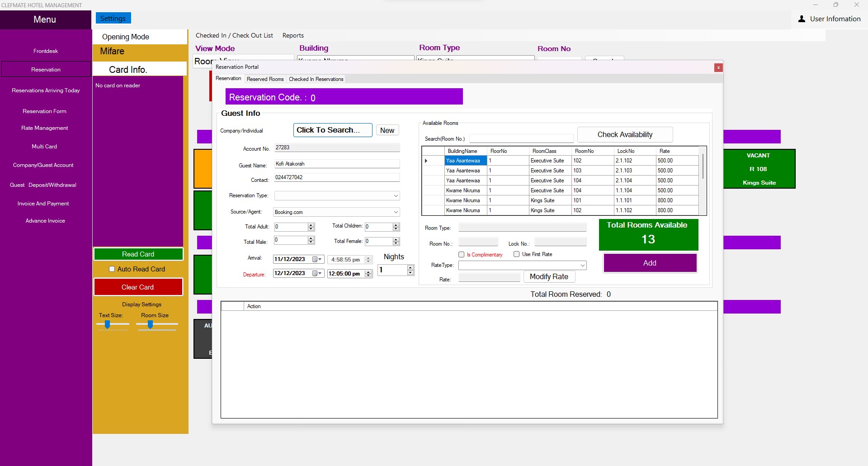Screen dimensions: 868x466
Task: Click the Search(Room No.) input field
Action: point(522,138)
